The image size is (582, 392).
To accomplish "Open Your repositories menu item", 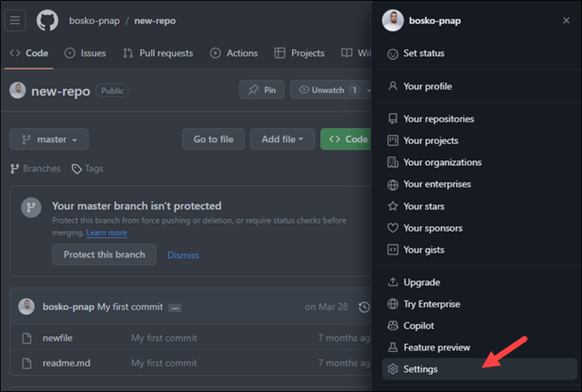I will coord(438,119).
